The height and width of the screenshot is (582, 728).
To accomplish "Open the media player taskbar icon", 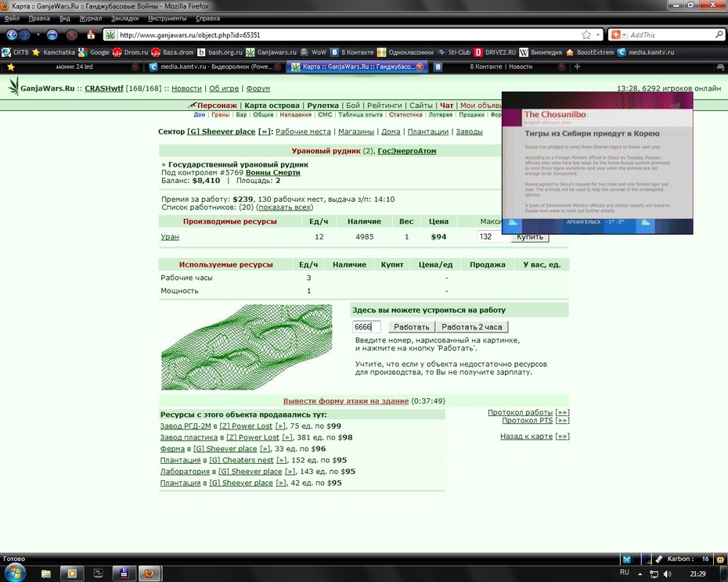I will click(72, 573).
